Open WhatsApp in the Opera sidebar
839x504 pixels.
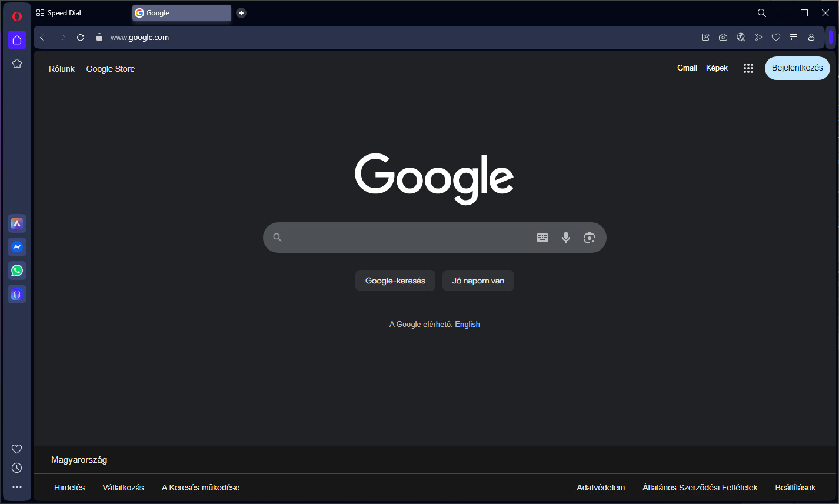point(17,271)
